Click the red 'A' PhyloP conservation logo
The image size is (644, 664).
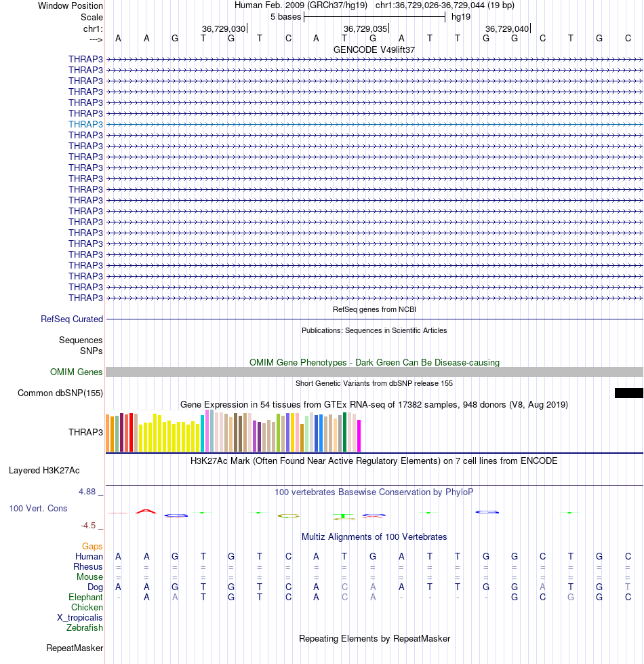(146, 511)
